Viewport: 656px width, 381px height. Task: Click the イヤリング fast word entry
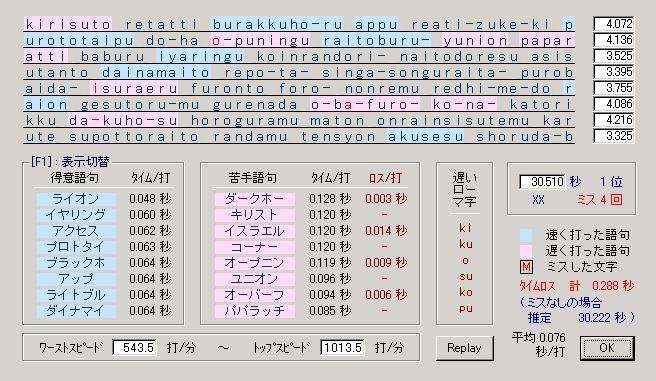pyautogui.click(x=76, y=215)
